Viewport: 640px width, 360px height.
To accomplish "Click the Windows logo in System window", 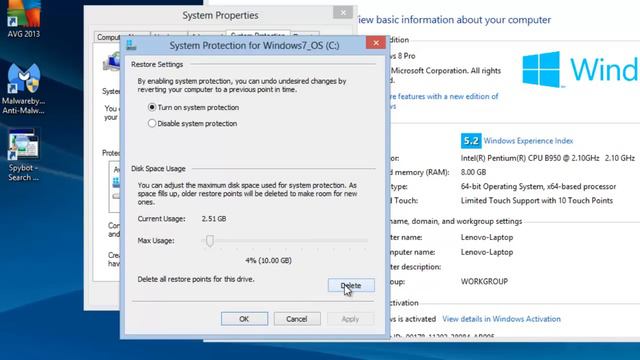I will point(541,69).
